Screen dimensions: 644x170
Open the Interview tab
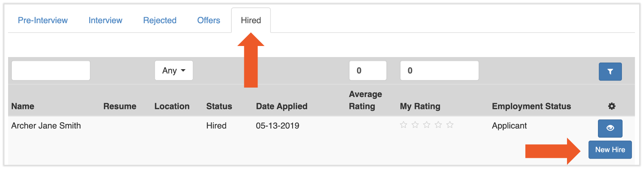click(x=105, y=21)
